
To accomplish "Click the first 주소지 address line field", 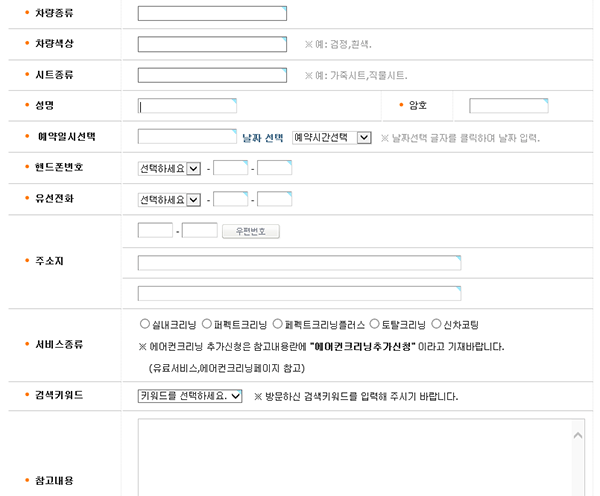I will coord(299,263).
